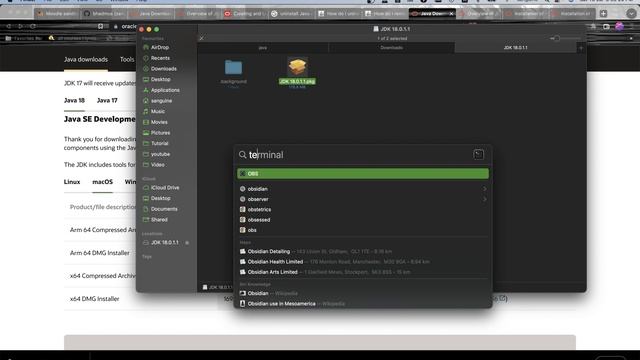Image resolution: width=640 pixels, height=360 pixels.
Task: Open Obsidian Health Limited maps result
Action: tap(363, 262)
